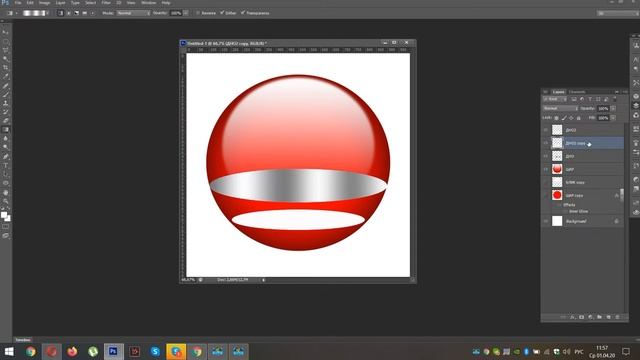
Task: Choose the Angle Gradient style icon
Action: (x=76, y=13)
